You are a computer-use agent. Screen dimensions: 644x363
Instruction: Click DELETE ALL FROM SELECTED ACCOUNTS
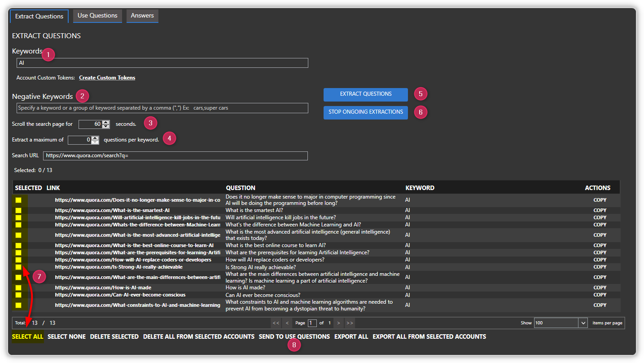point(199,336)
